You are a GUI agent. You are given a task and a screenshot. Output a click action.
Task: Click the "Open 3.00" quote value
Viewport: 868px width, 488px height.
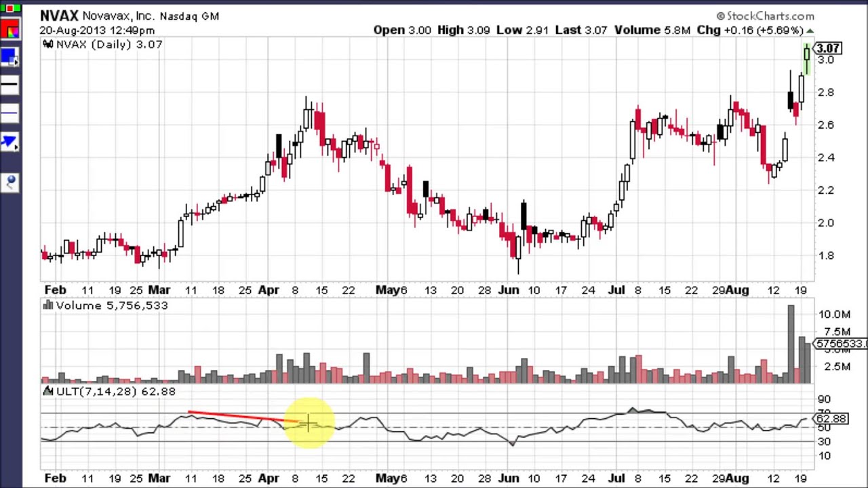pyautogui.click(x=401, y=30)
